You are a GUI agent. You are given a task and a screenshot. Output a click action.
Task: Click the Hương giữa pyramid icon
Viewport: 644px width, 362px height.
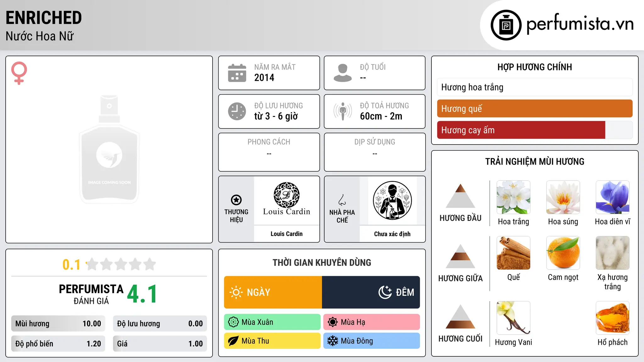tap(461, 256)
